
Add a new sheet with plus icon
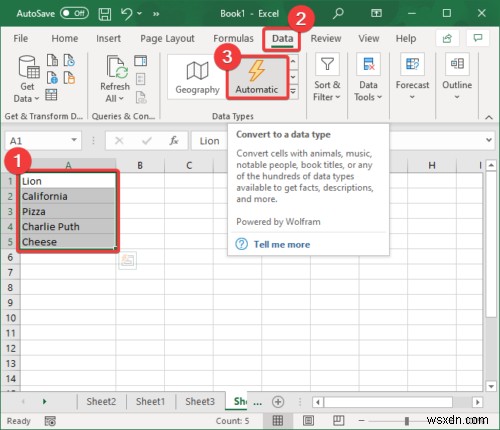(278, 402)
